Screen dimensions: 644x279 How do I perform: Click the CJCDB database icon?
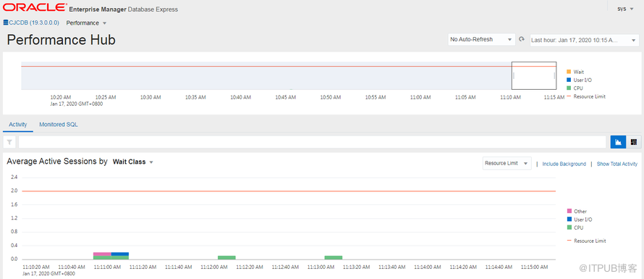click(5, 22)
